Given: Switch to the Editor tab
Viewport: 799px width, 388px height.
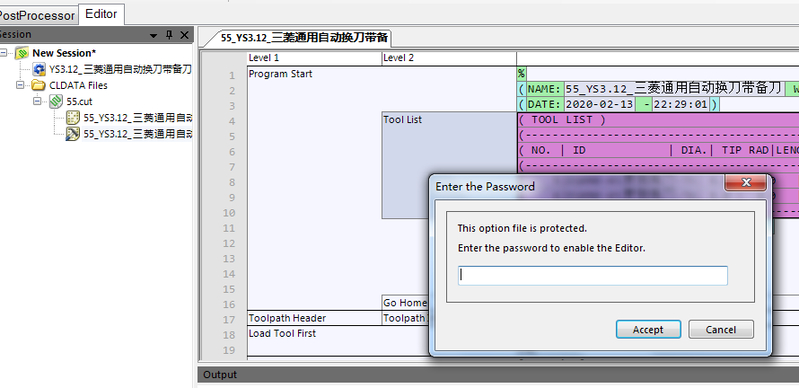Looking at the screenshot, I should click(101, 14).
